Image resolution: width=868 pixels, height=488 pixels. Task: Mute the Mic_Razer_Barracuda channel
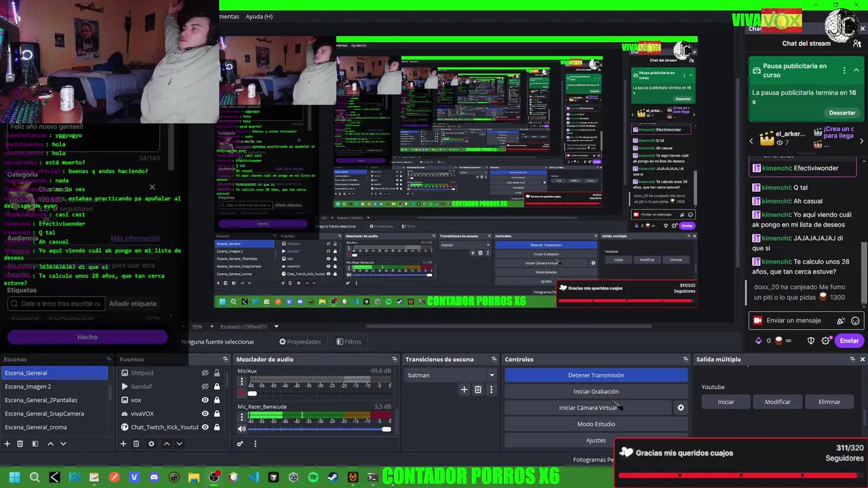241,429
